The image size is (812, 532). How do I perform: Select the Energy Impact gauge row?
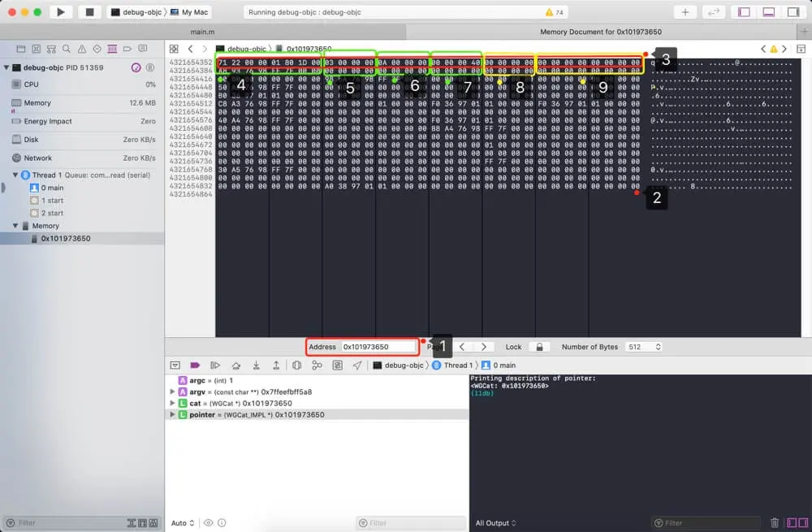(83, 121)
